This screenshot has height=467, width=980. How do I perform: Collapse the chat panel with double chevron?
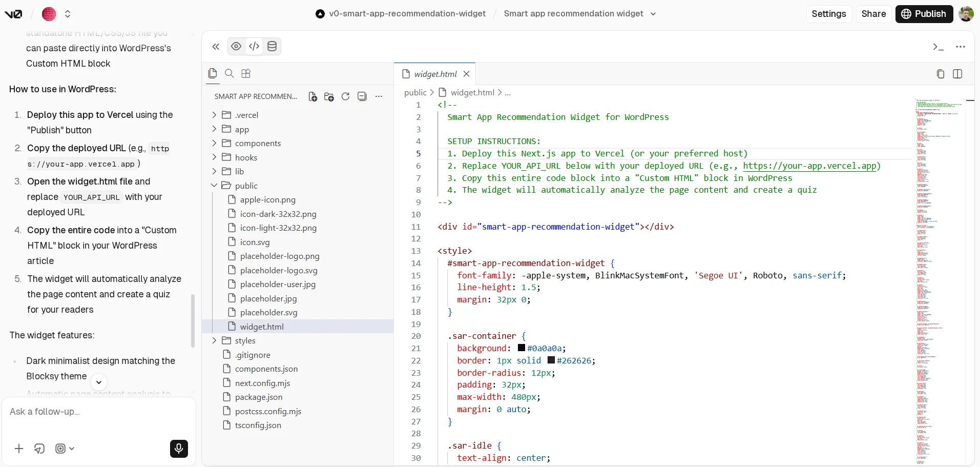point(216,47)
